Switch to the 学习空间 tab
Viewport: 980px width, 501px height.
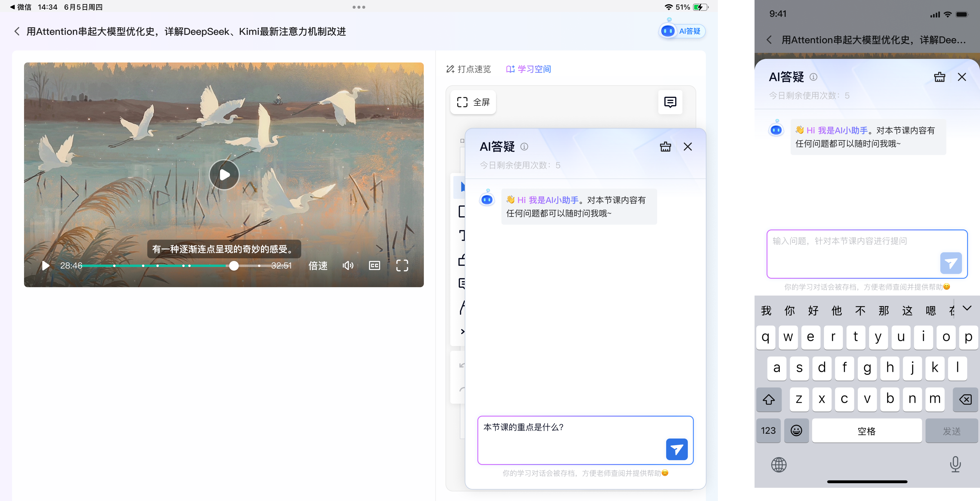[528, 69]
